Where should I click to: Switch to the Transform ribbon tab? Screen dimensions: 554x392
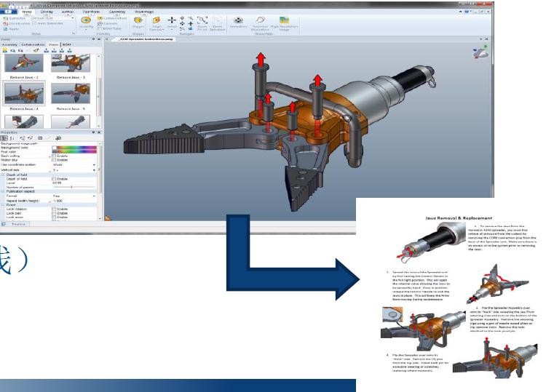(x=91, y=12)
